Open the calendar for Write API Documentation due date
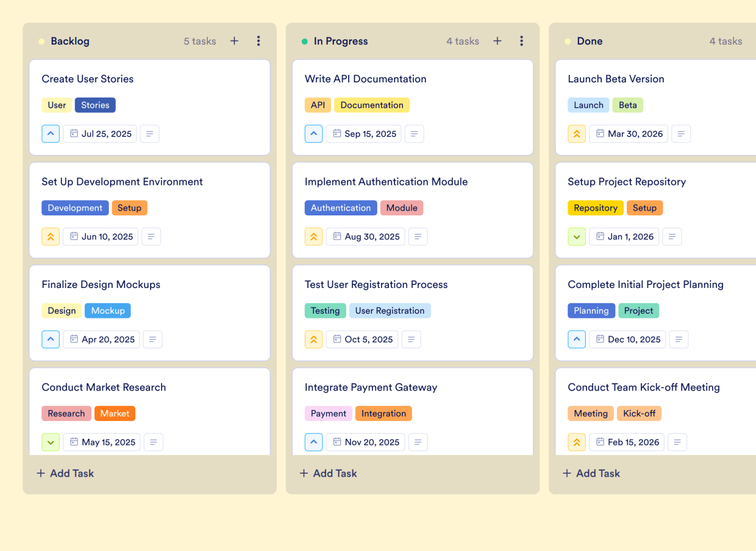 (x=363, y=134)
